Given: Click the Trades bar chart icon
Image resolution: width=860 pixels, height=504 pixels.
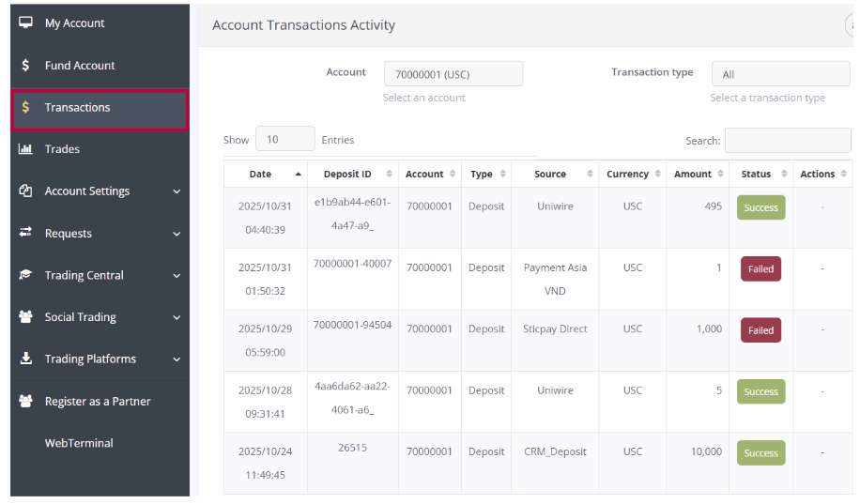Looking at the screenshot, I should [x=25, y=149].
